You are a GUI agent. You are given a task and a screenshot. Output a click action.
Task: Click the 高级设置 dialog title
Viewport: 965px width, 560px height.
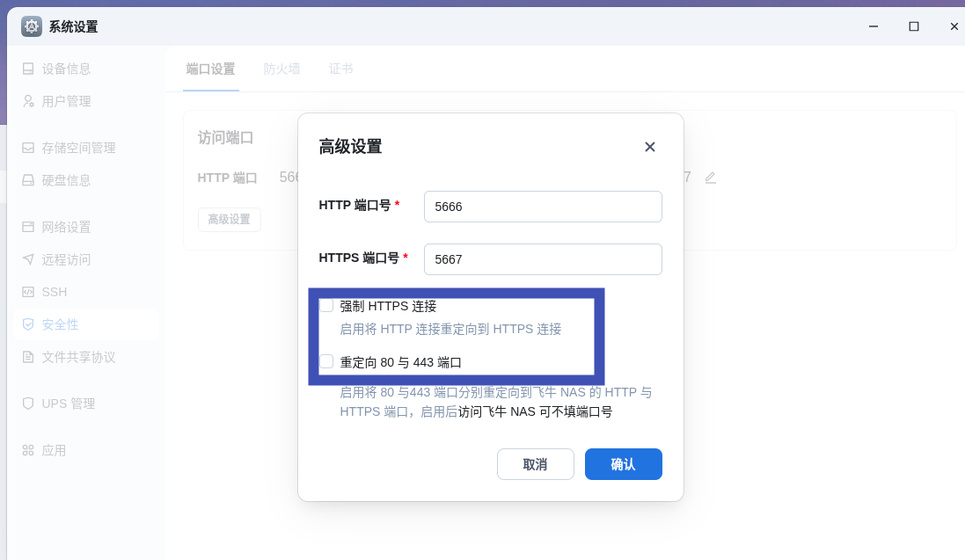(x=350, y=147)
